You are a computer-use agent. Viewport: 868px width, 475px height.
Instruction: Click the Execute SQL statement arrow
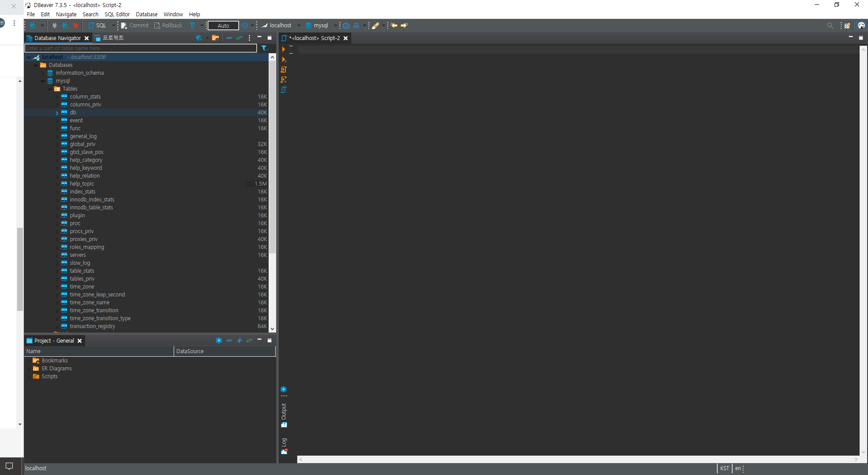[x=284, y=49]
